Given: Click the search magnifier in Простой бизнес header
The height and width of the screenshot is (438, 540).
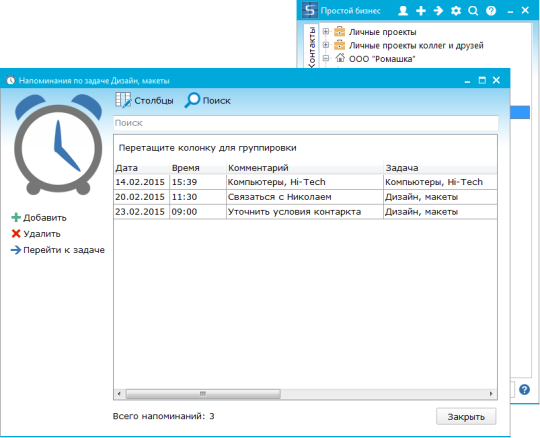Looking at the screenshot, I should point(473,11).
